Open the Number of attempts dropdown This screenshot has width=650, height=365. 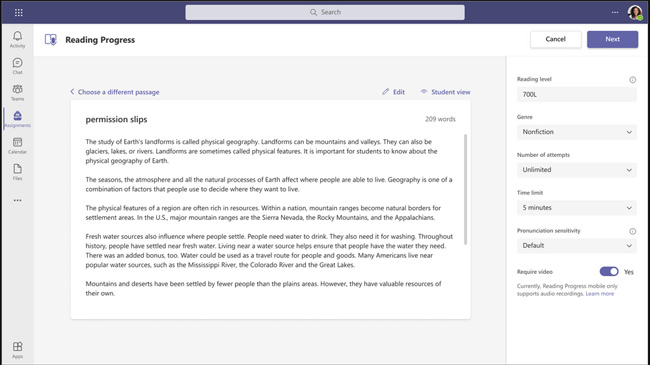577,170
